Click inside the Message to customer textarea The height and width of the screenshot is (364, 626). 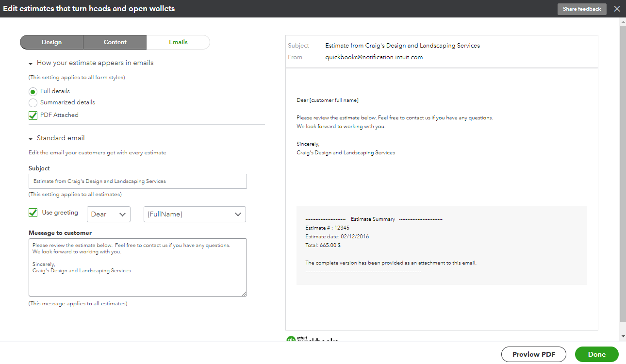pyautogui.click(x=138, y=267)
